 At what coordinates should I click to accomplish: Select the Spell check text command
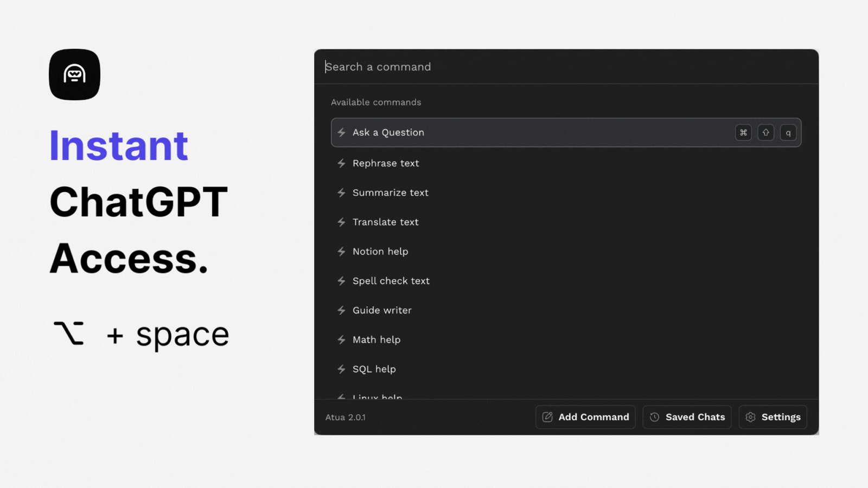[566, 281]
